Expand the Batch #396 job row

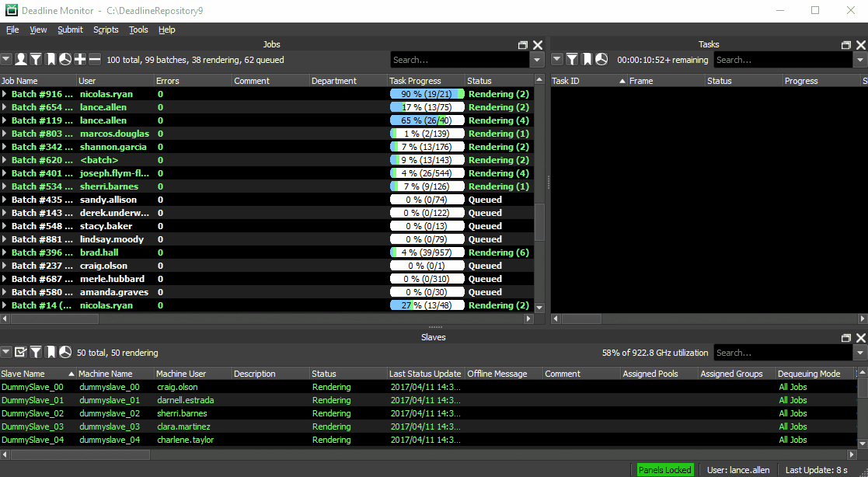pyautogui.click(x=5, y=252)
